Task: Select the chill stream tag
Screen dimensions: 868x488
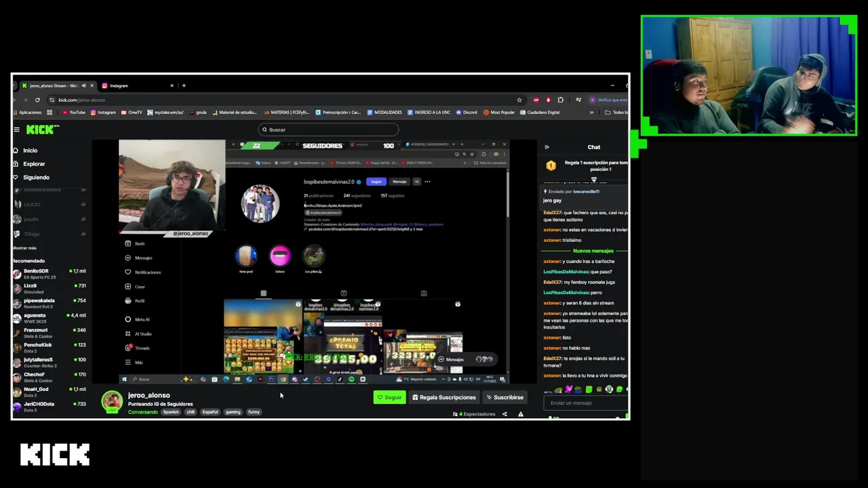Action: point(191,412)
